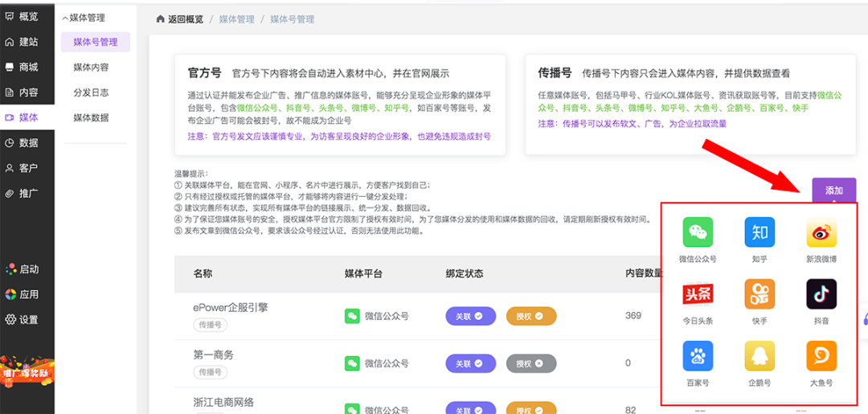Click 绑定状态 column header
Image resolution: width=868 pixels, height=414 pixels.
coord(465,273)
